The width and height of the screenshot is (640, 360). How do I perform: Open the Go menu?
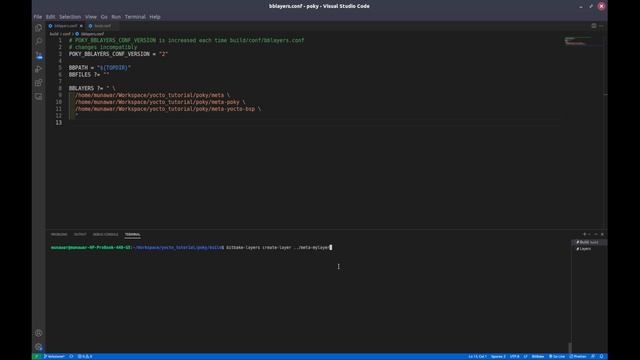[104, 17]
